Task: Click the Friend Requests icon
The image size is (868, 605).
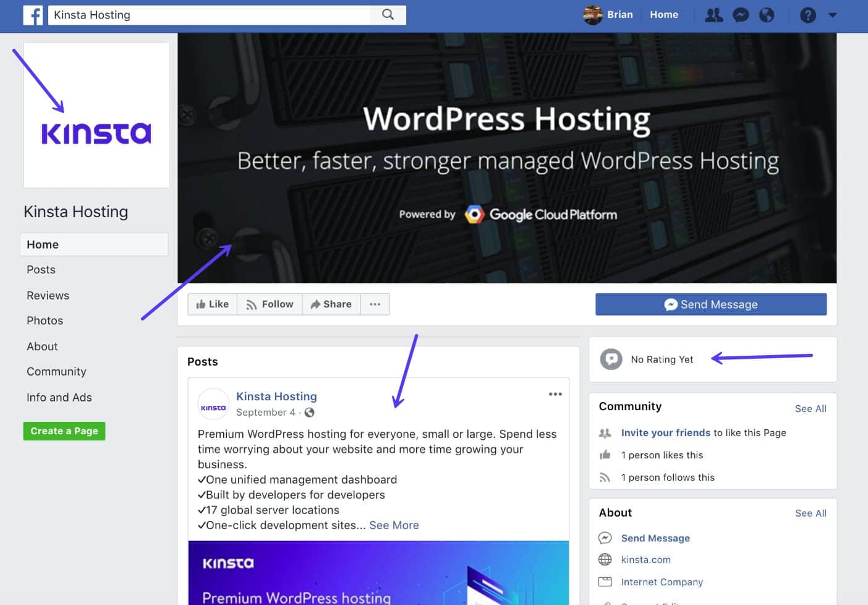Action: pyautogui.click(x=713, y=15)
